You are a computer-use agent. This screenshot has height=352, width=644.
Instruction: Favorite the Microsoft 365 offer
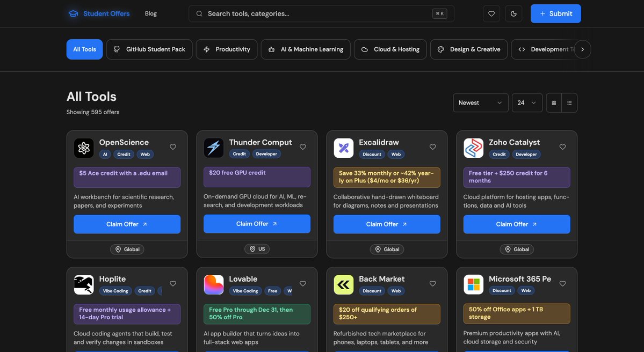(563, 283)
